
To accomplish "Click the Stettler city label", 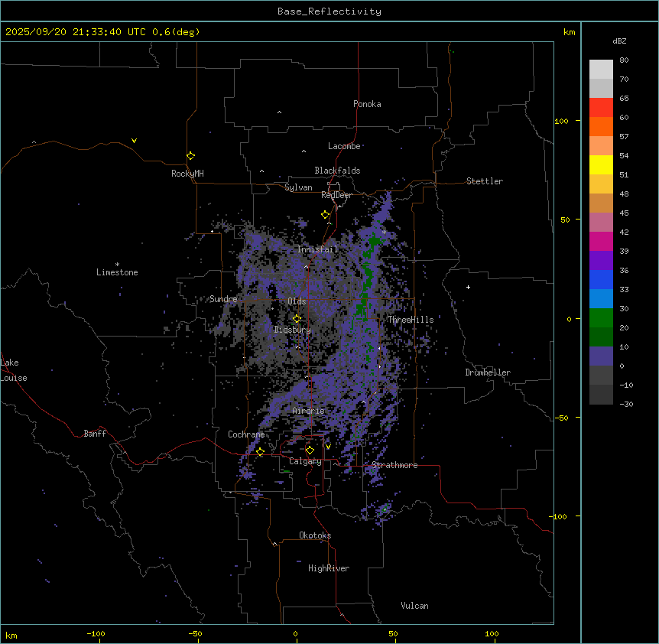I will (x=485, y=181).
